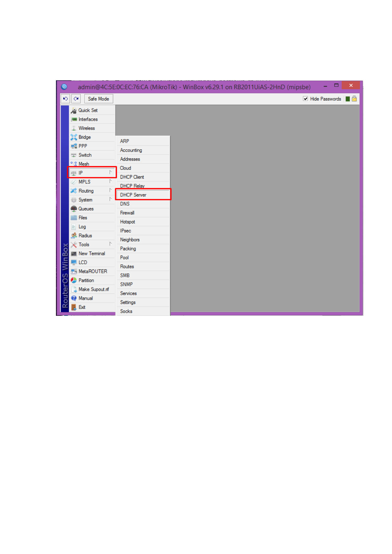
Task: Click the Undo arrow icon
Action: (x=65, y=99)
